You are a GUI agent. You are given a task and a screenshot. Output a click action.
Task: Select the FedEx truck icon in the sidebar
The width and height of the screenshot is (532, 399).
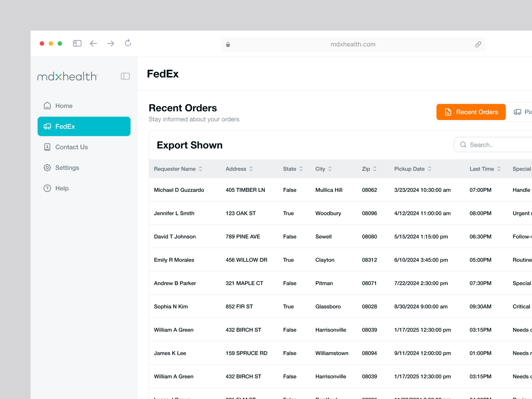pyautogui.click(x=47, y=127)
